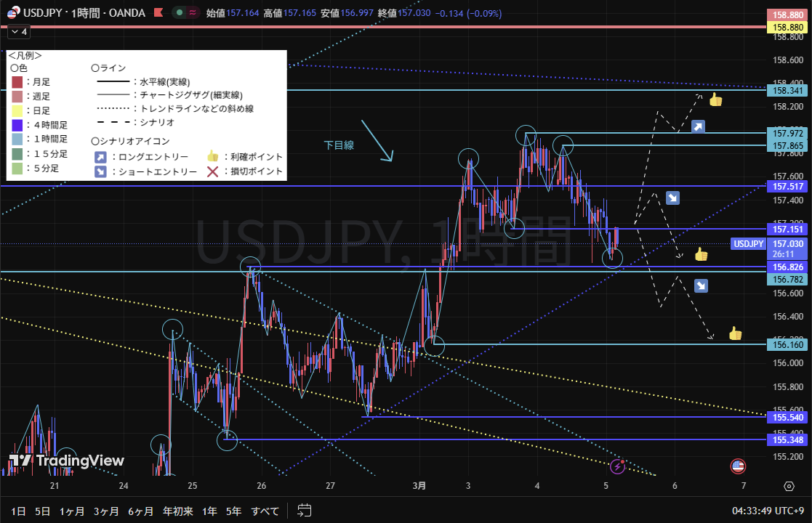Choose the 年初来 range button
This screenshot has width=812, height=523.
tap(178, 511)
